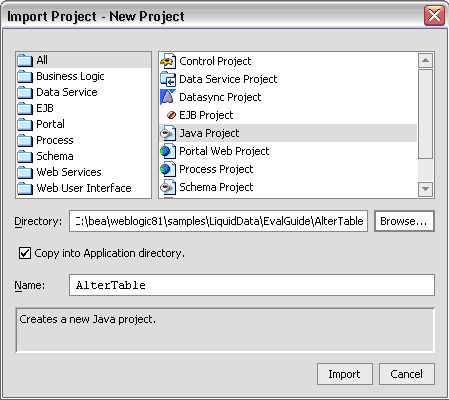
Task: Click the project list scroll-up arrow
Action: tap(425, 60)
